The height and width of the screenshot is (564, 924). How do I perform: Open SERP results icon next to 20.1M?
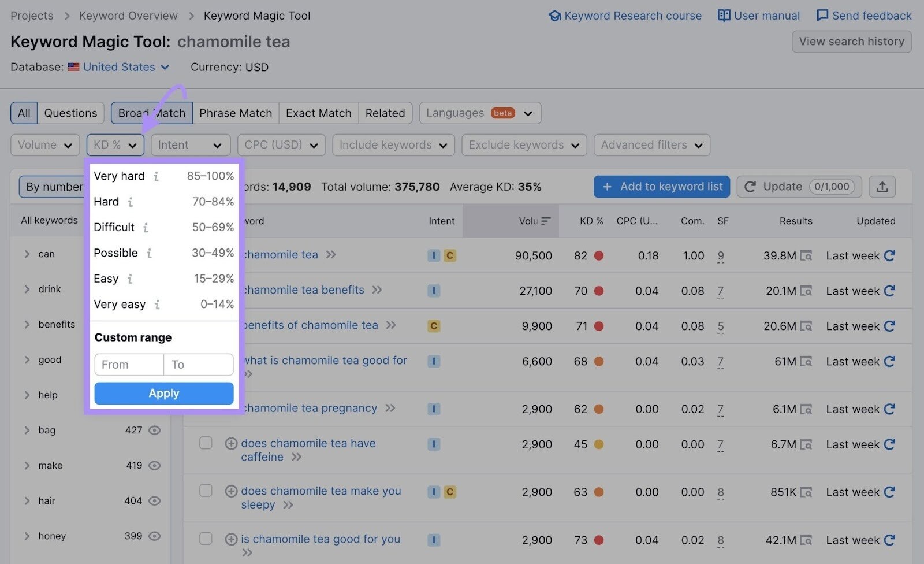[x=806, y=291]
